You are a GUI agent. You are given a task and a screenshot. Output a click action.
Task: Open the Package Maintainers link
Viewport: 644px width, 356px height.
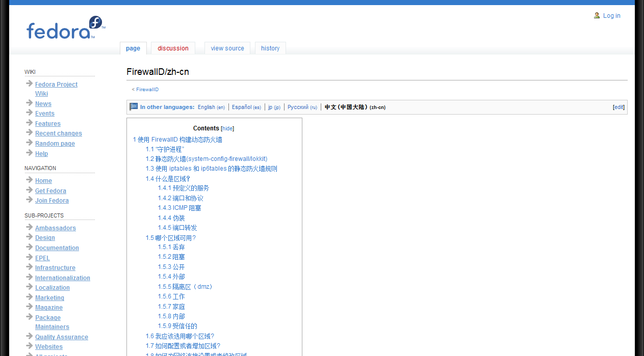tap(52, 322)
